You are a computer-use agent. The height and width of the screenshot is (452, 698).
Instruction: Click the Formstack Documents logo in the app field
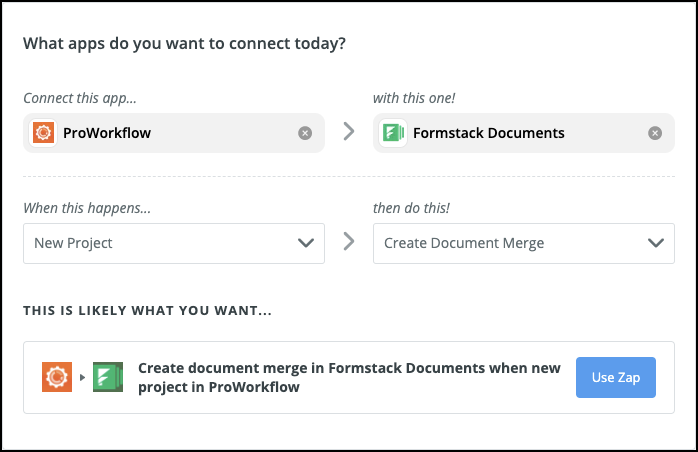pos(393,133)
